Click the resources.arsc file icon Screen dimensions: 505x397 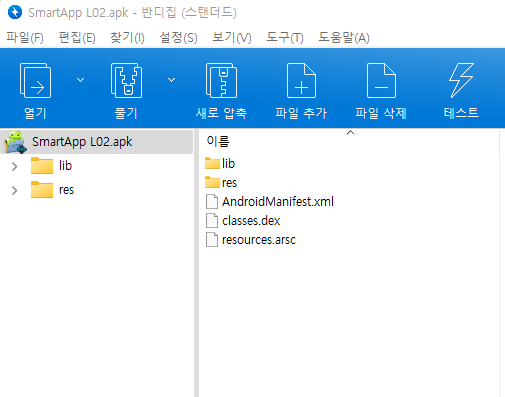212,240
